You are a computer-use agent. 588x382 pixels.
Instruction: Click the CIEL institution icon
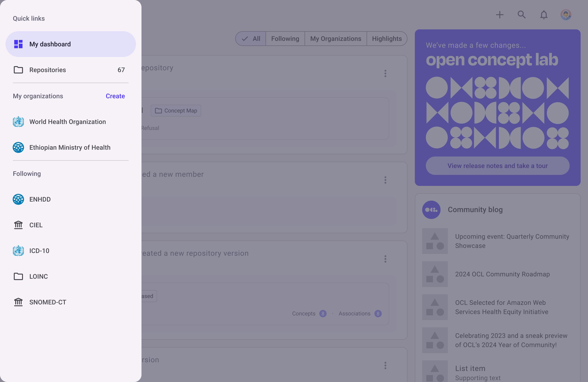click(x=18, y=225)
